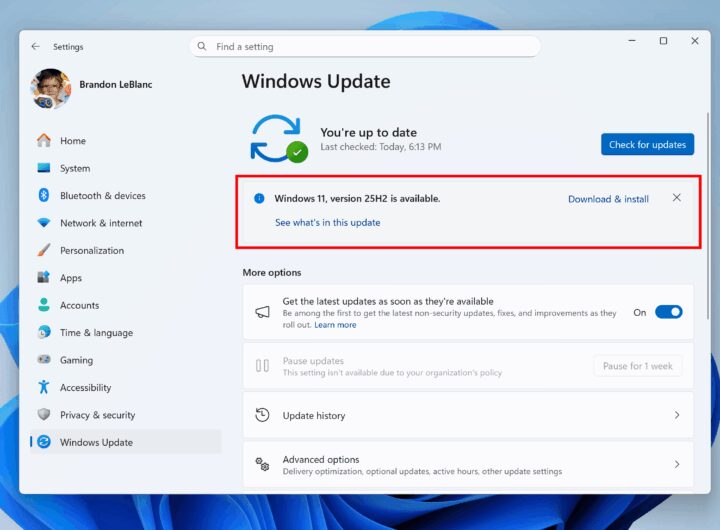Viewport: 720px width, 530px height.
Task: Click the Update history clock icon
Action: pyautogui.click(x=262, y=415)
